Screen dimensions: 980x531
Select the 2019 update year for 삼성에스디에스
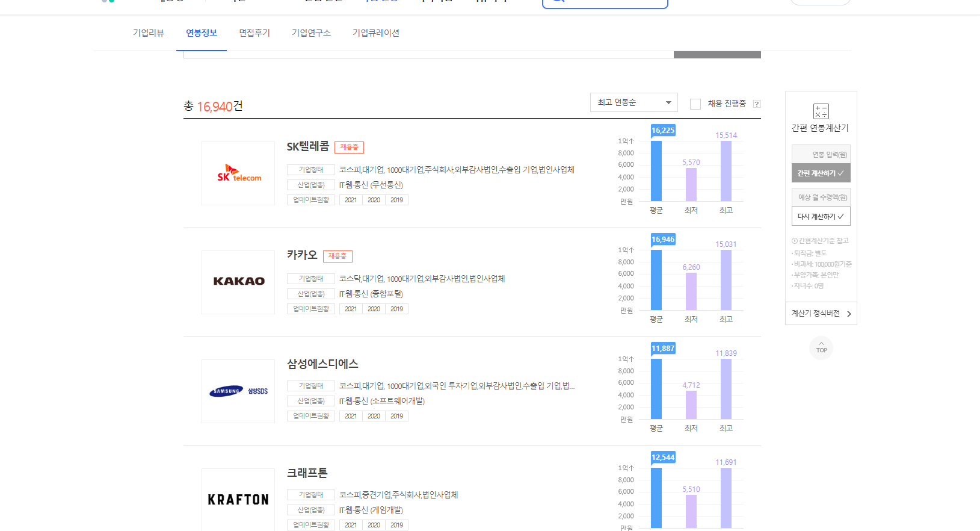(x=396, y=416)
